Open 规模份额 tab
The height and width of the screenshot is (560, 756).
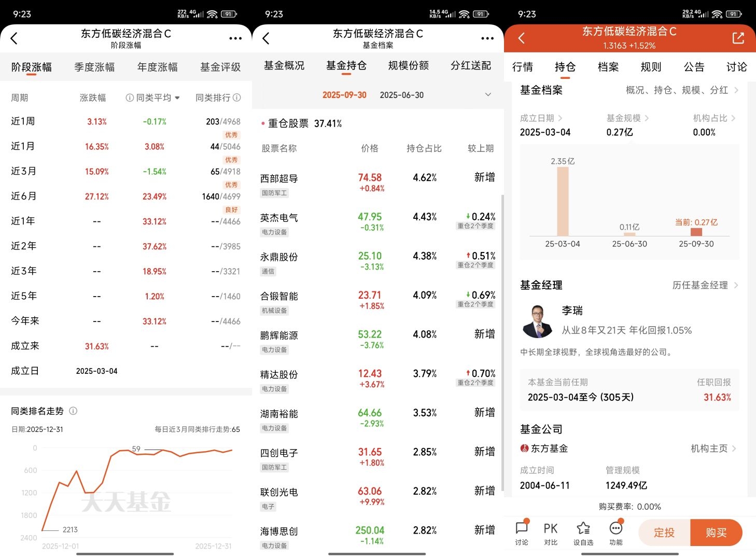tap(409, 66)
